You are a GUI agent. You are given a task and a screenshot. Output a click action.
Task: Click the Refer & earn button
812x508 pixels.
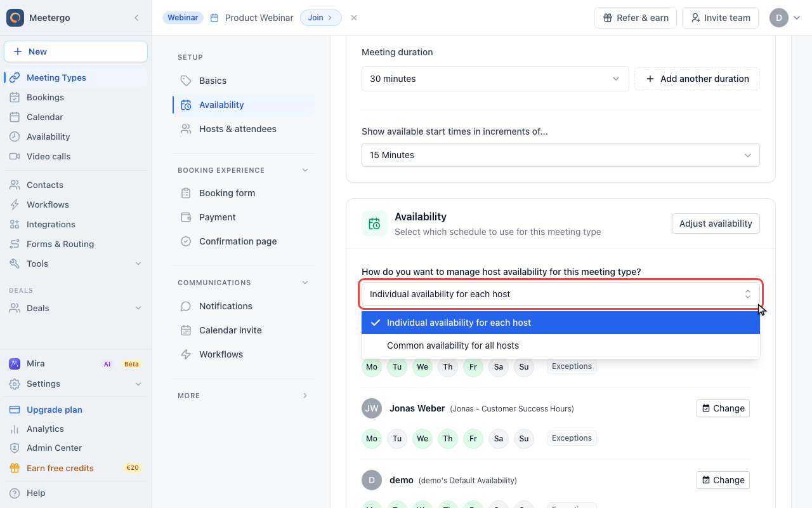point(636,18)
